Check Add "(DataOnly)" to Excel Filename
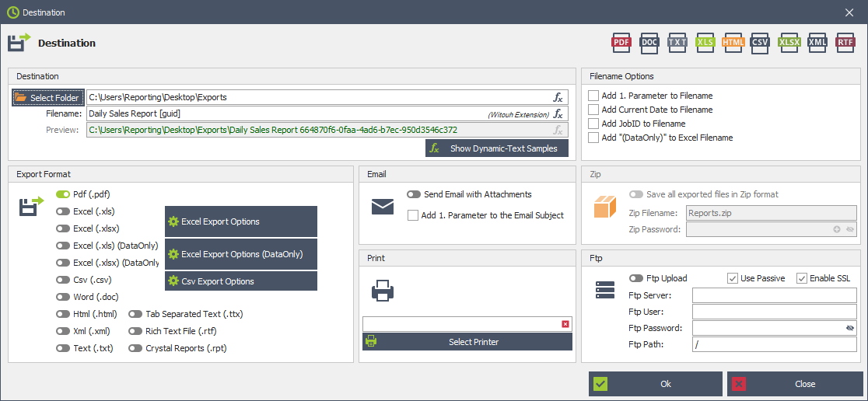This screenshot has width=868, height=401. [593, 138]
